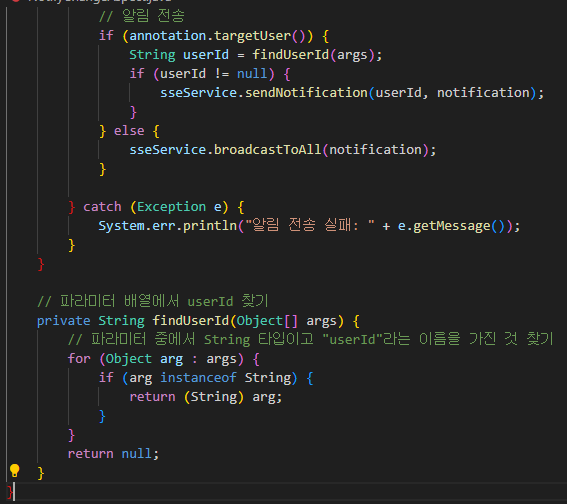567x504 pixels.
Task: Click 'findUserId' in the method declaration
Action: [x=191, y=321]
